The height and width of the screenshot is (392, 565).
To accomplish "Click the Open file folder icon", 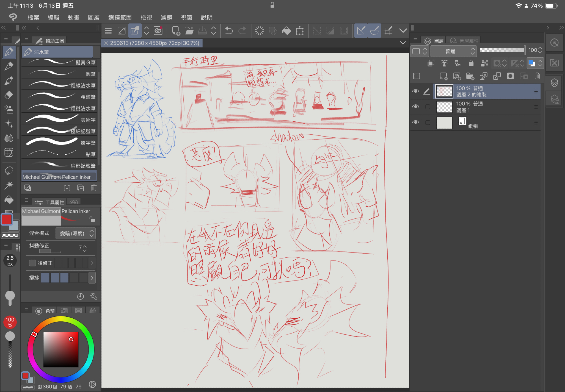I will [189, 30].
